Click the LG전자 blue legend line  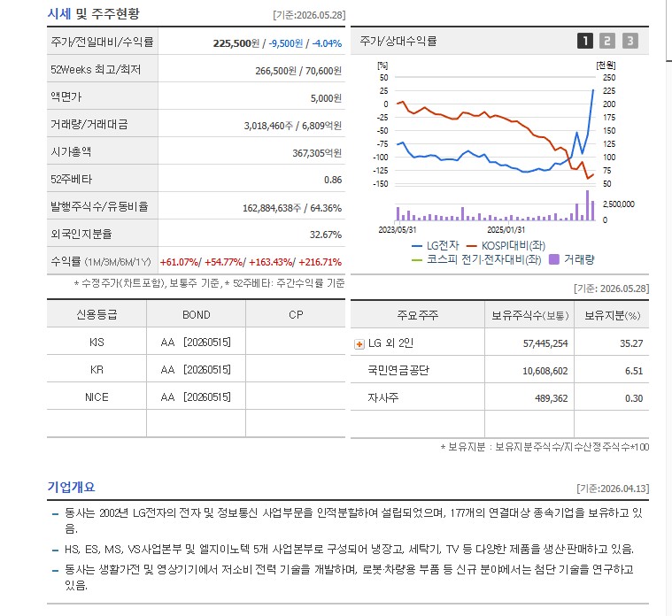click(417, 246)
